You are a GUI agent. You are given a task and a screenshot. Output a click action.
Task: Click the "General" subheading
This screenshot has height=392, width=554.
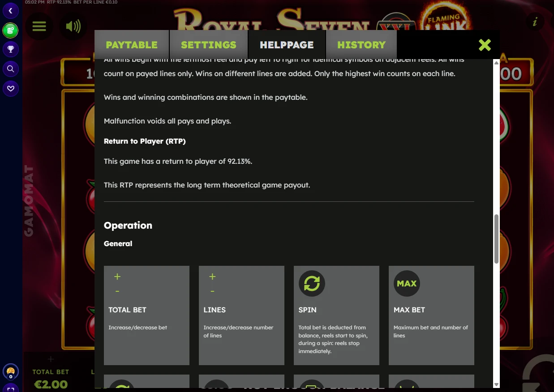(118, 243)
